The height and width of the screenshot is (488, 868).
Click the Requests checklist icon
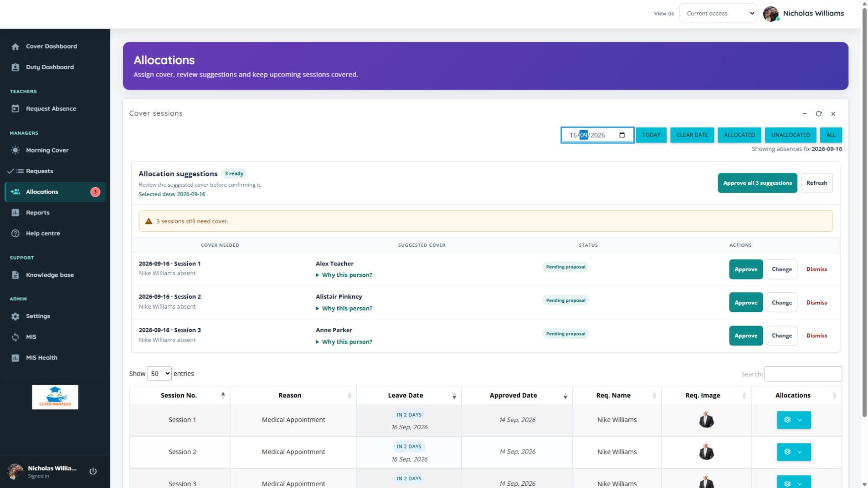click(x=15, y=171)
